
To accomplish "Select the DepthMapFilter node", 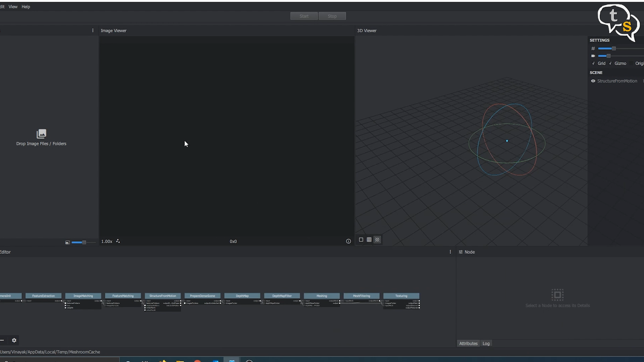I will [x=282, y=296].
